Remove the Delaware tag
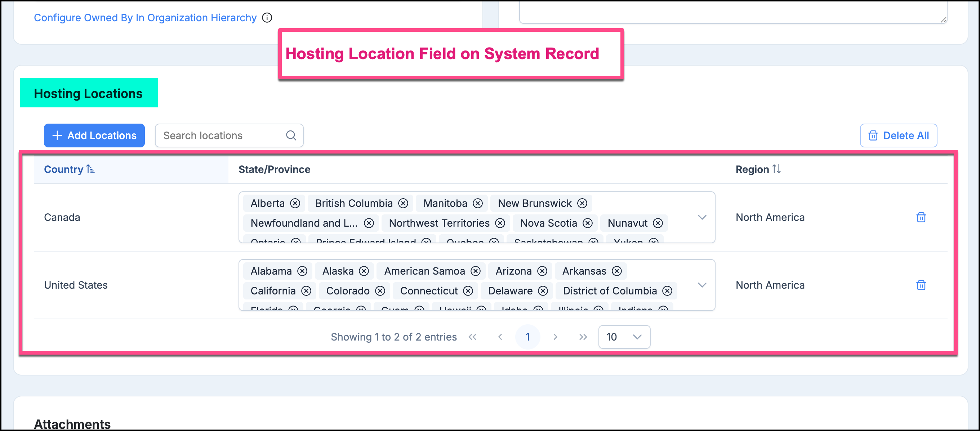This screenshot has width=980, height=431. click(543, 290)
